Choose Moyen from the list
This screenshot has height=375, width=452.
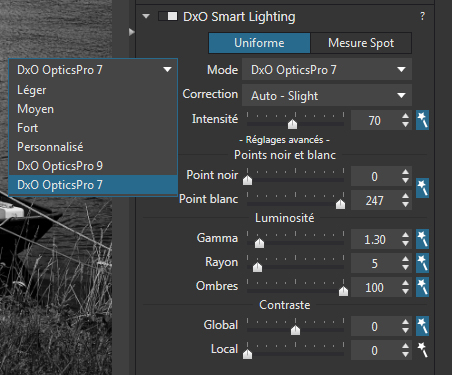93,109
